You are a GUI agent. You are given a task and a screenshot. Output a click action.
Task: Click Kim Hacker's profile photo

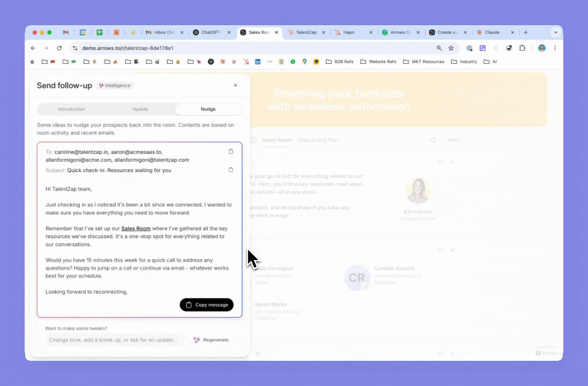(418, 190)
